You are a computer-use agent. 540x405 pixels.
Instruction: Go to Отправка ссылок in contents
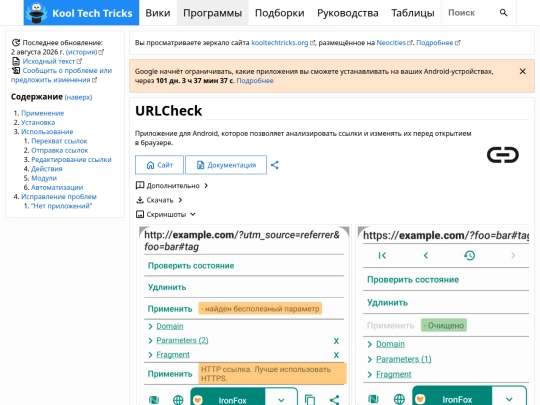60,150
